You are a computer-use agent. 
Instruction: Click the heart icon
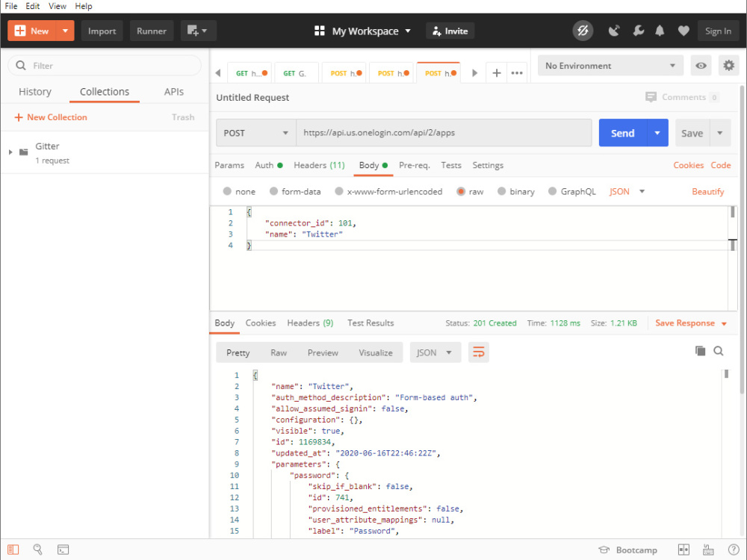(684, 31)
